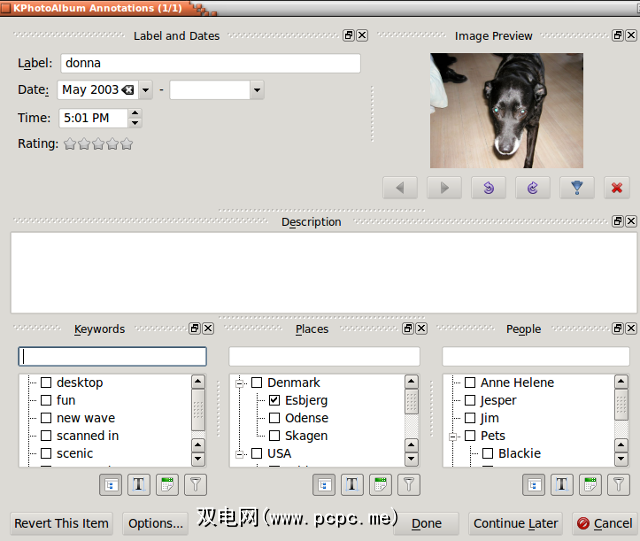640x541 pixels.
Task: Click the Continue Later button
Action: [515, 523]
